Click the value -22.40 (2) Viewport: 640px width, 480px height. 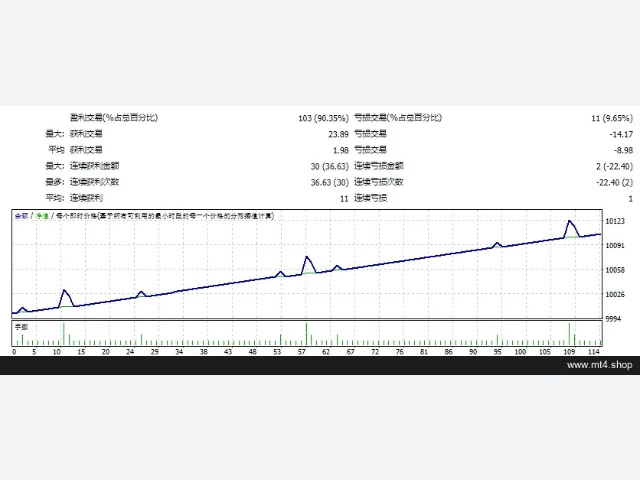614,182
